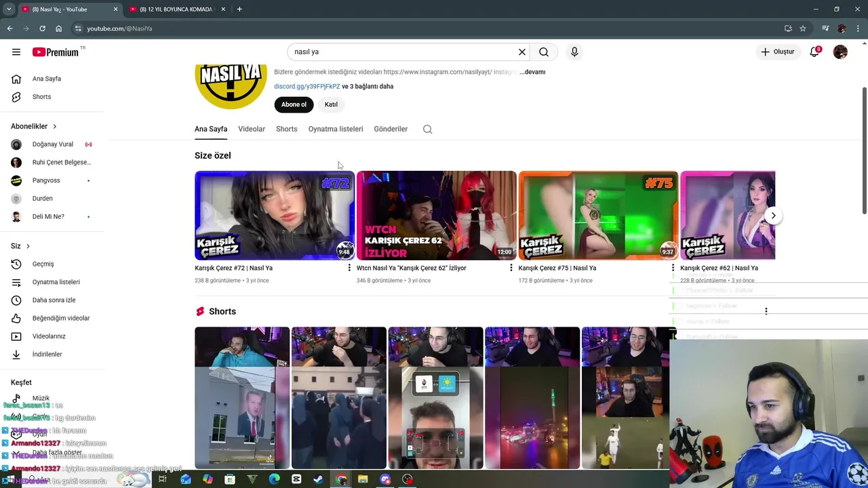Screen dimensions: 868x488
Task: Click the Nasıl Ya channel avatar
Action: point(231,87)
